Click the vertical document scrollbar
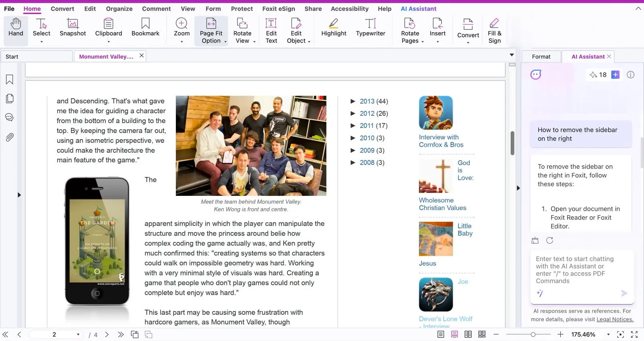The width and height of the screenshot is (644, 341). tap(512, 143)
